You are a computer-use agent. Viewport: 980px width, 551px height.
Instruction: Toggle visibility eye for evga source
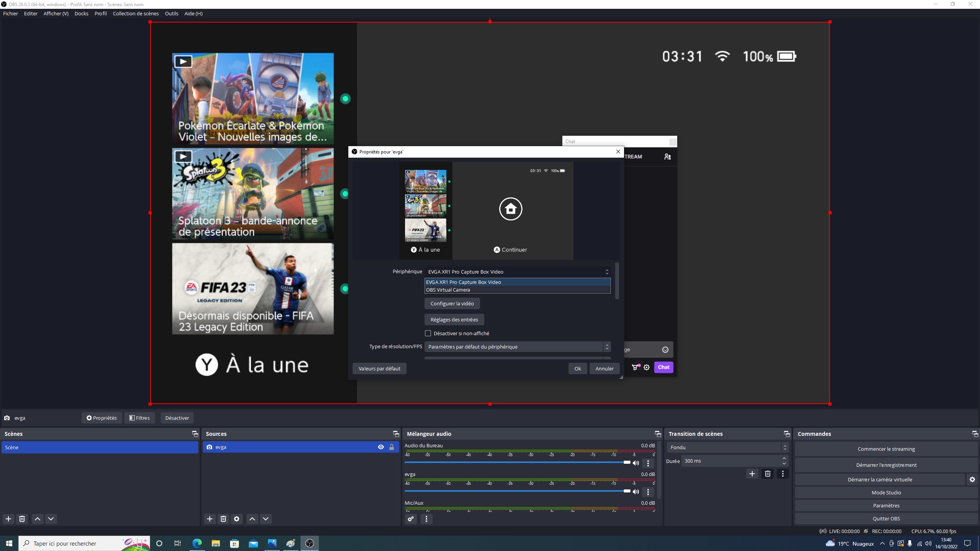pyautogui.click(x=381, y=447)
